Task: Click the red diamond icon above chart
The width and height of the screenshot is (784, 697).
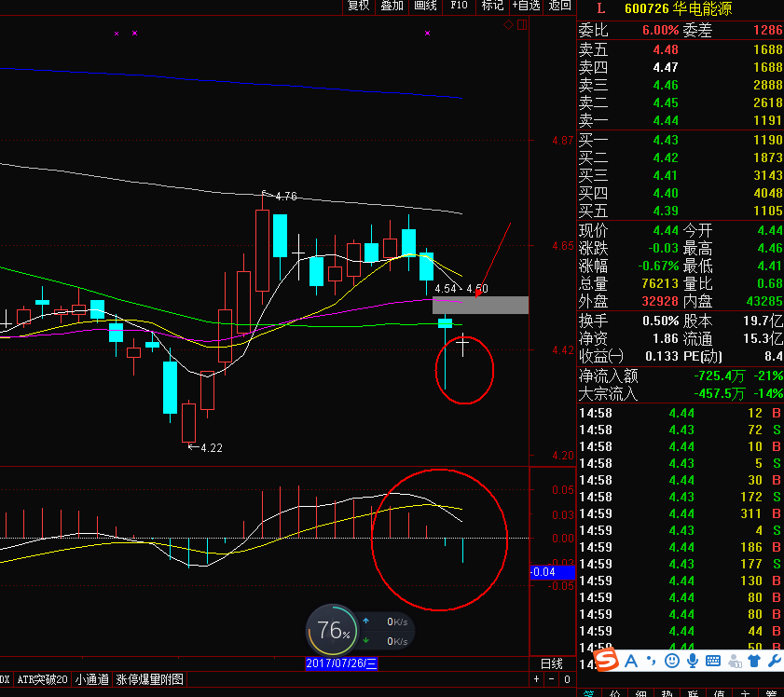Action: coord(508,24)
